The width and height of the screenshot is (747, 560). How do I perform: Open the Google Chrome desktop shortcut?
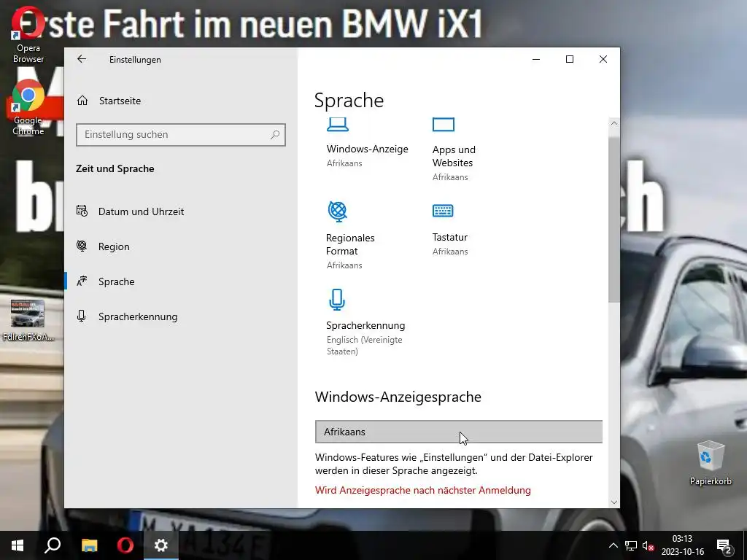(28, 107)
